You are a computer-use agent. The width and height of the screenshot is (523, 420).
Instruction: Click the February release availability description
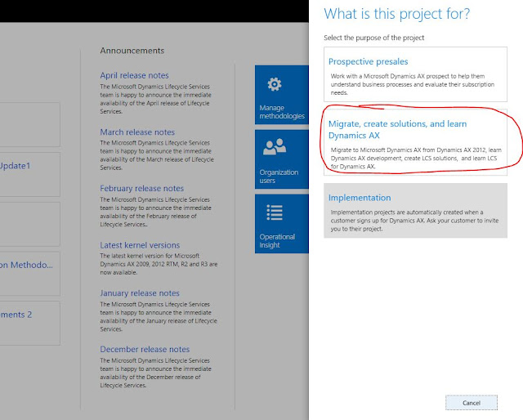pyautogui.click(x=156, y=212)
